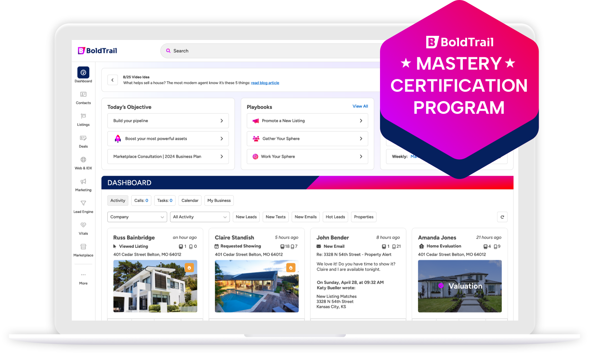Toggle the New Leads filter
Screen dimensions: 589x364
click(x=246, y=217)
